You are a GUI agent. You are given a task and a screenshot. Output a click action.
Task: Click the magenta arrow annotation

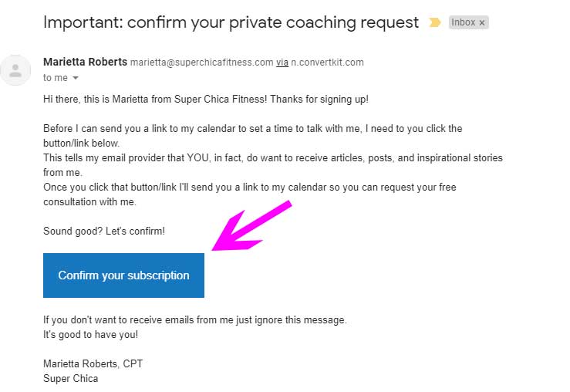point(251,225)
